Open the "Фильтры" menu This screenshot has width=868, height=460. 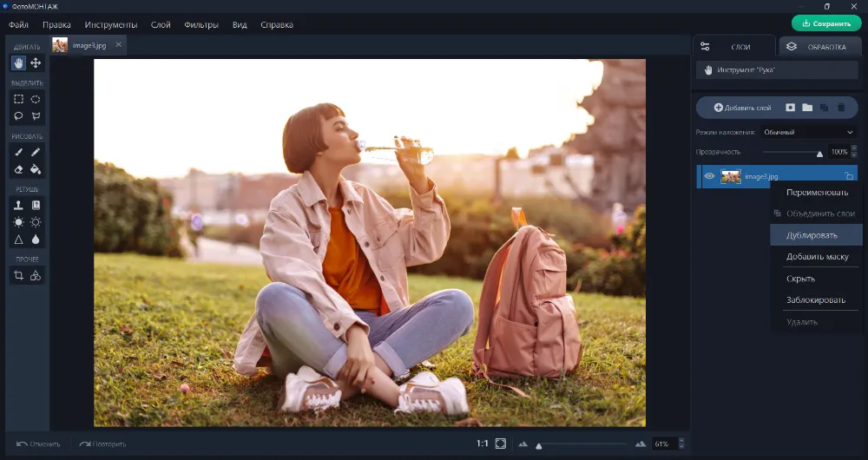tap(201, 24)
